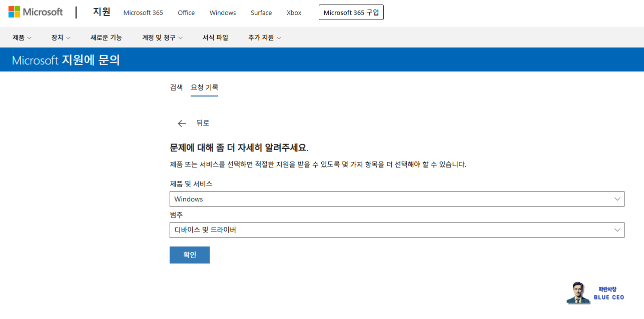Expand the 추가 지원 menu
This screenshot has height=319, width=644.
coord(265,37)
